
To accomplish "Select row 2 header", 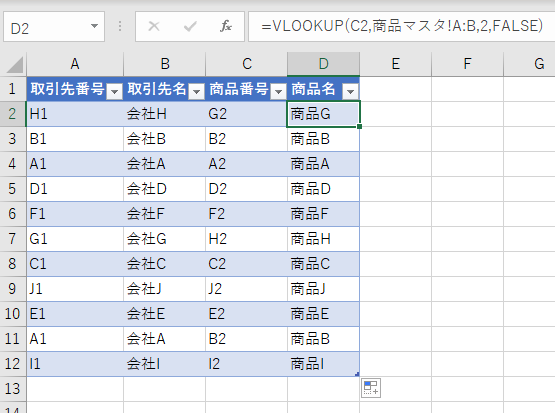I will pyautogui.click(x=13, y=114).
